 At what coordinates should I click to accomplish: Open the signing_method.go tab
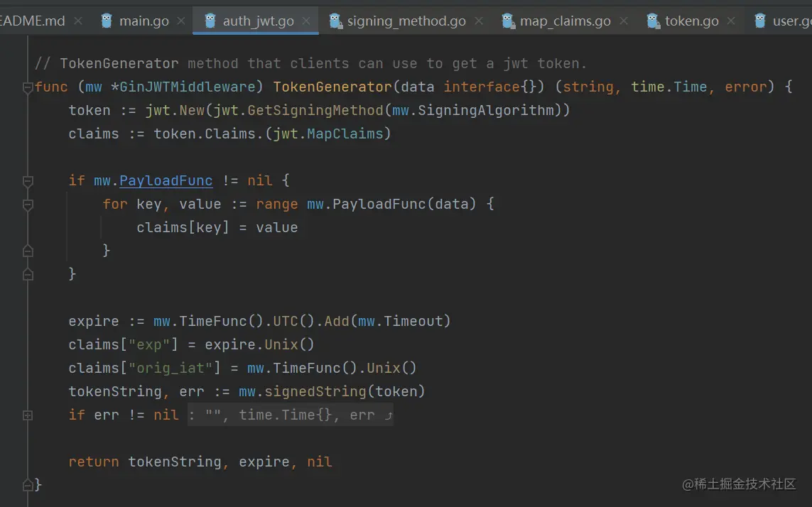pyautogui.click(x=406, y=21)
